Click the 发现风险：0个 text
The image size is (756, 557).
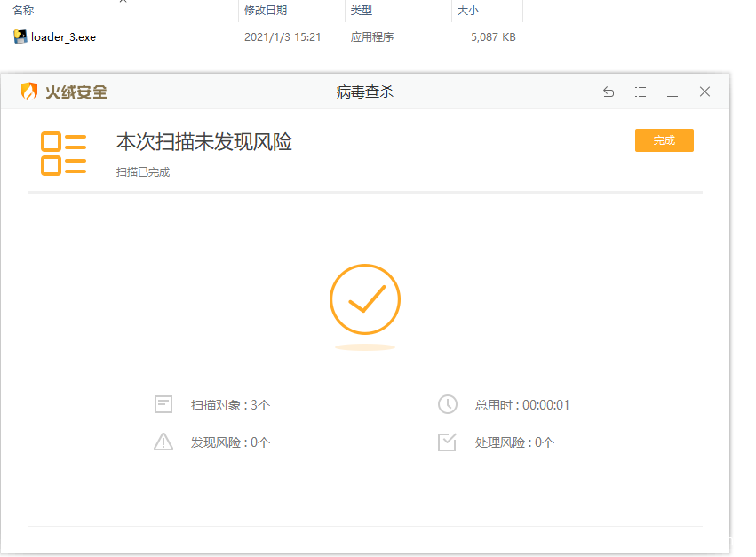pos(230,442)
